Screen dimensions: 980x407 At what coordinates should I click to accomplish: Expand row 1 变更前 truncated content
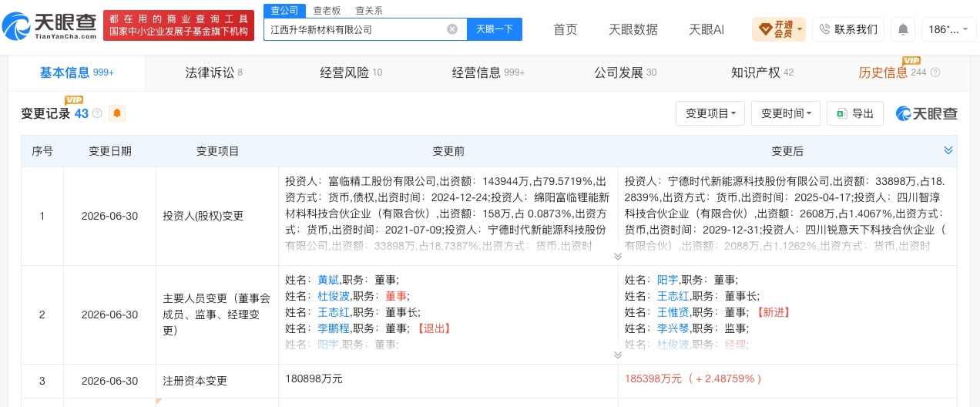[x=617, y=256]
